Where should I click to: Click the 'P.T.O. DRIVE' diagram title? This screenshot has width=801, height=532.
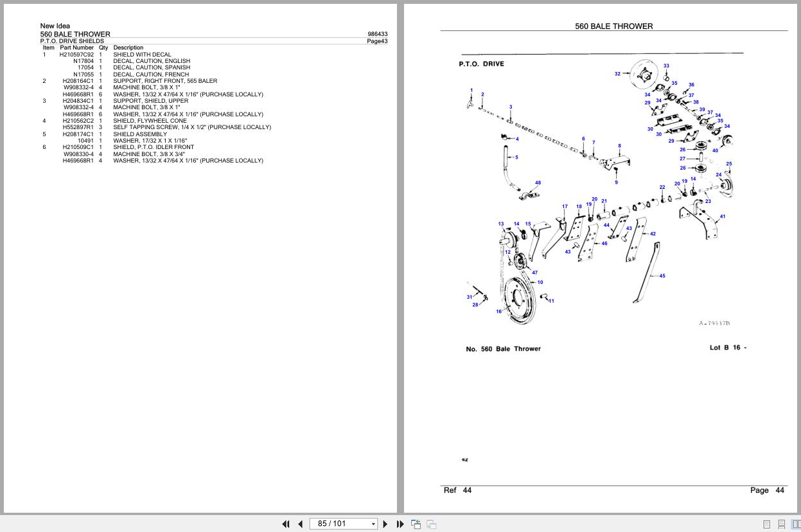[x=481, y=64]
